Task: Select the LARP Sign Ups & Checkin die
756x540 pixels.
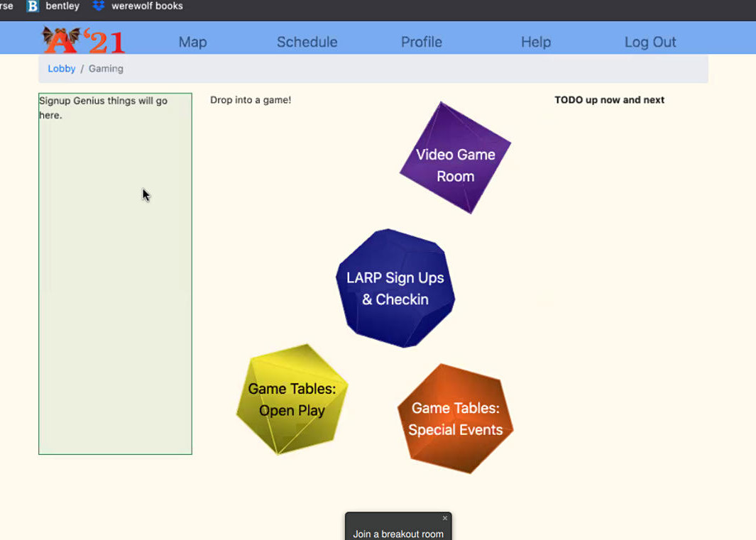Action: coord(395,288)
